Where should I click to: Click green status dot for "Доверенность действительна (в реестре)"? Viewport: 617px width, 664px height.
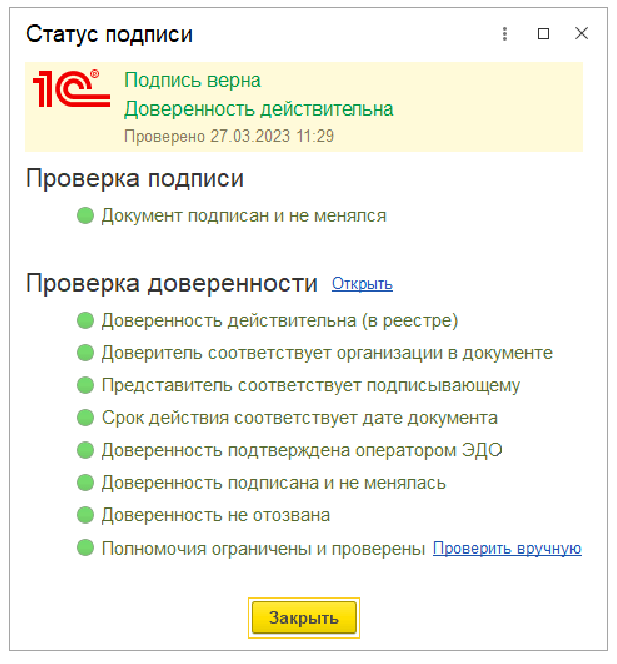85,321
